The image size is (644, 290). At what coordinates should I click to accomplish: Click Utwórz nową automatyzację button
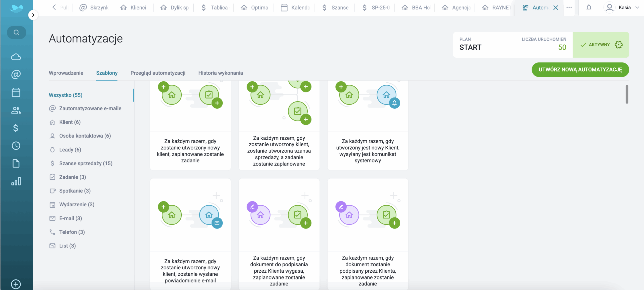580,70
